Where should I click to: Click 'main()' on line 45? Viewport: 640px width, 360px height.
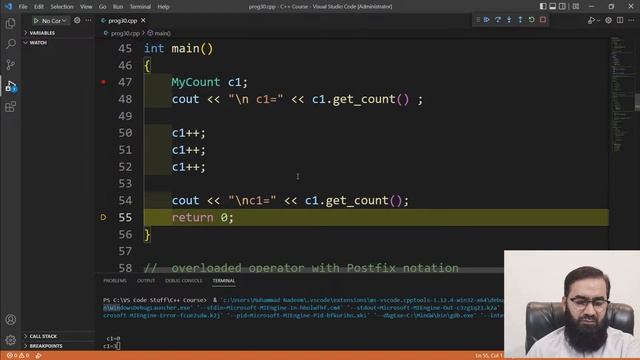[x=192, y=49]
